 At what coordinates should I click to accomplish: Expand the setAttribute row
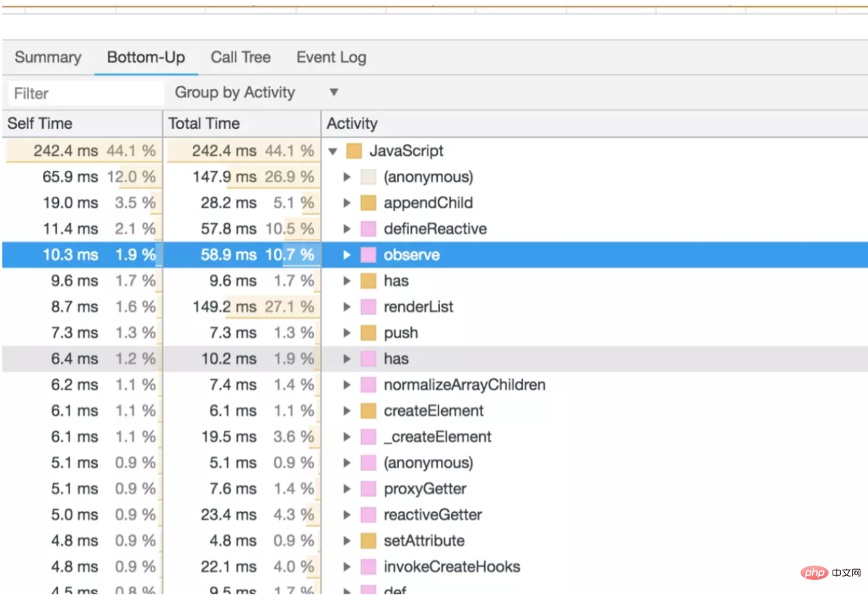click(347, 541)
